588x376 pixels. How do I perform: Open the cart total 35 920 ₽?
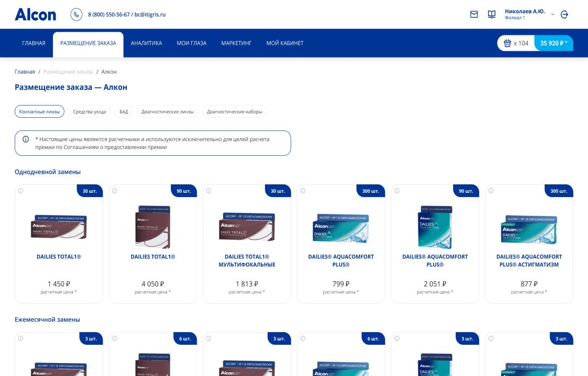click(x=554, y=43)
